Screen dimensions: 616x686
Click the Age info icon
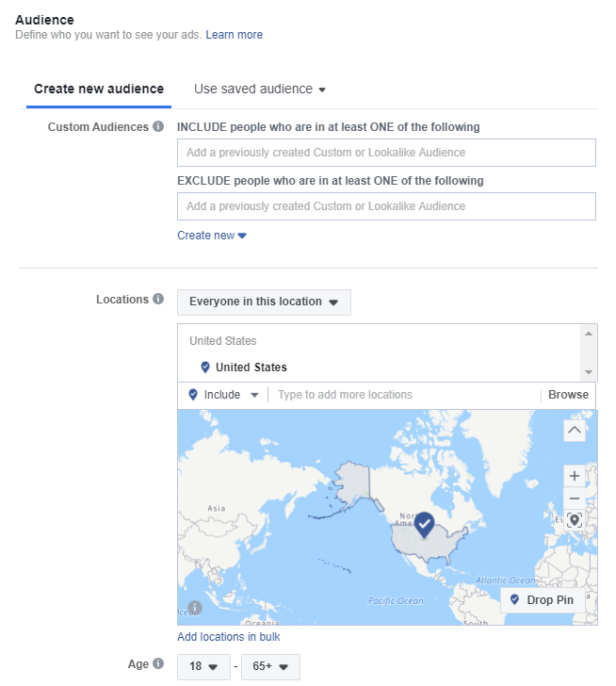pos(159,664)
